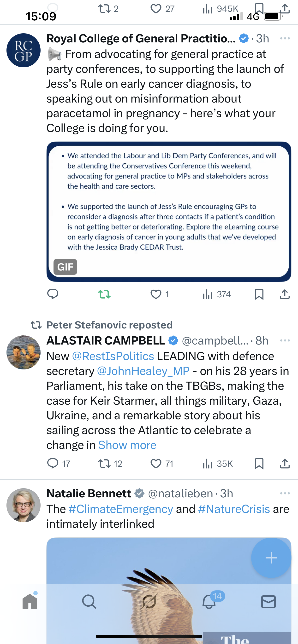Open Notifications bell with 14 badge
This screenshot has height=644, width=298.
pyautogui.click(x=209, y=601)
